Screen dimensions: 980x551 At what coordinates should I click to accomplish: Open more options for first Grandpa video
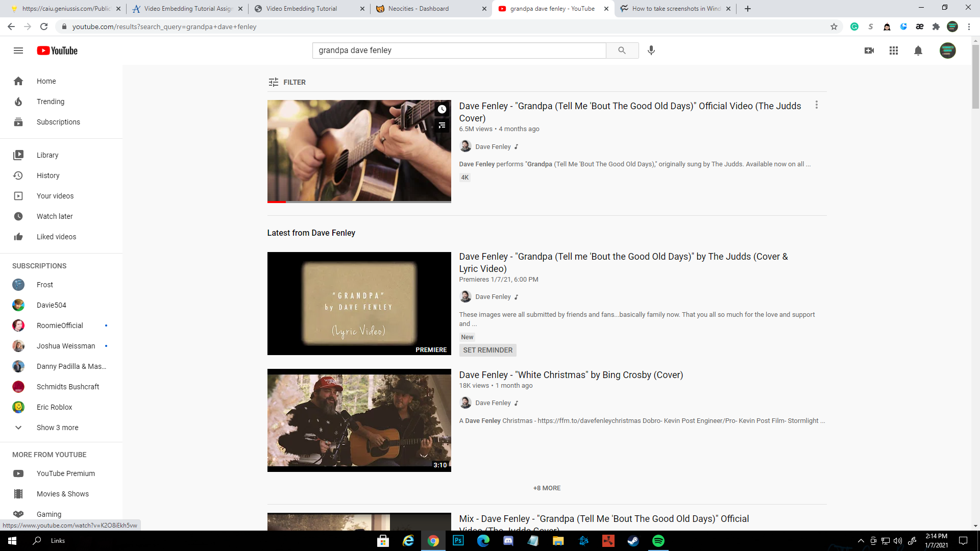[x=817, y=105]
